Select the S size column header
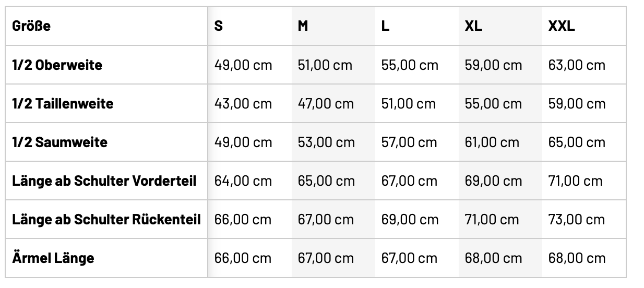 click(x=219, y=26)
